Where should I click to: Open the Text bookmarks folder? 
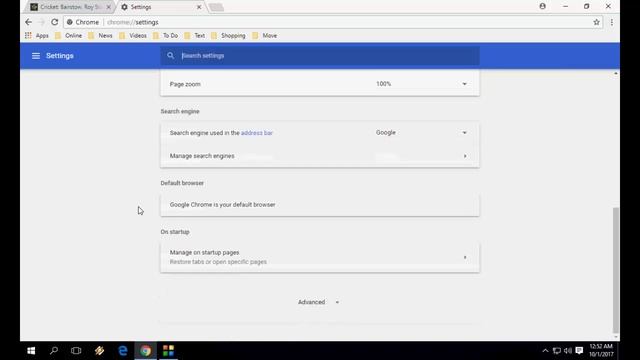tap(195, 36)
